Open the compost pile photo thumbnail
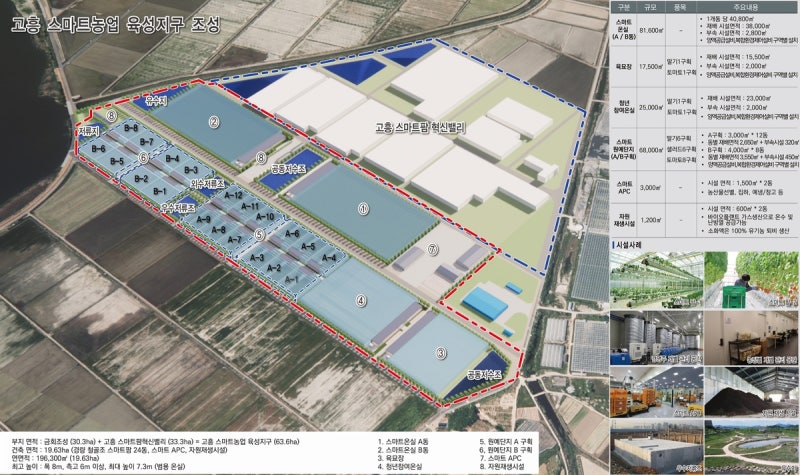The image size is (800, 475). (x=751, y=392)
